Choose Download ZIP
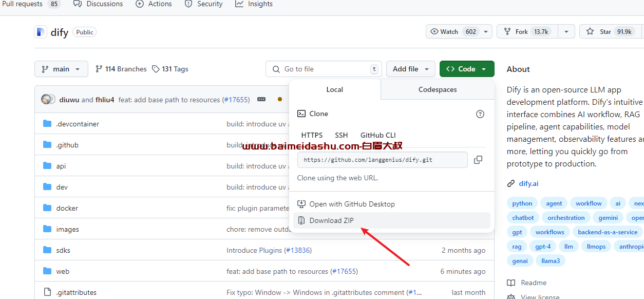The height and width of the screenshot is (299, 644). 392,220
